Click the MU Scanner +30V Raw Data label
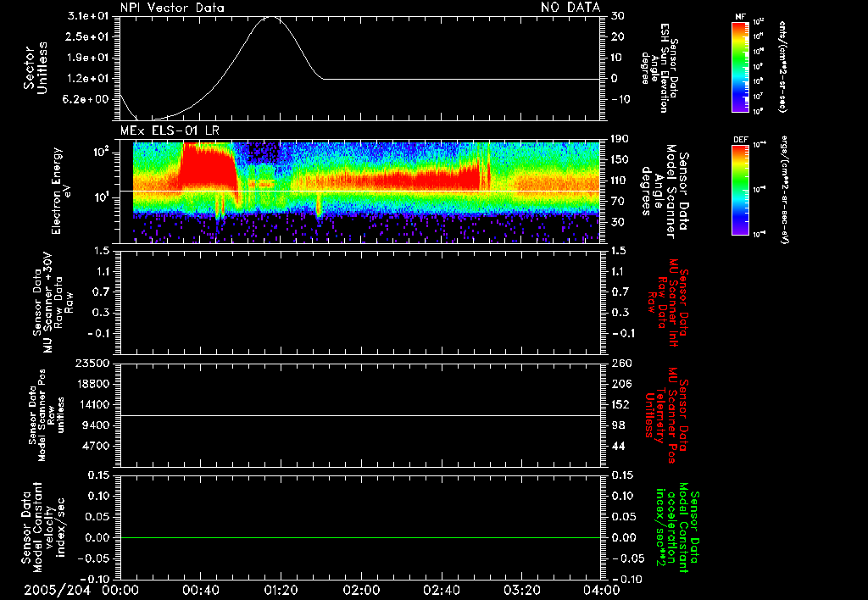Image resolution: width=868 pixels, height=600 pixels. [x=53, y=303]
